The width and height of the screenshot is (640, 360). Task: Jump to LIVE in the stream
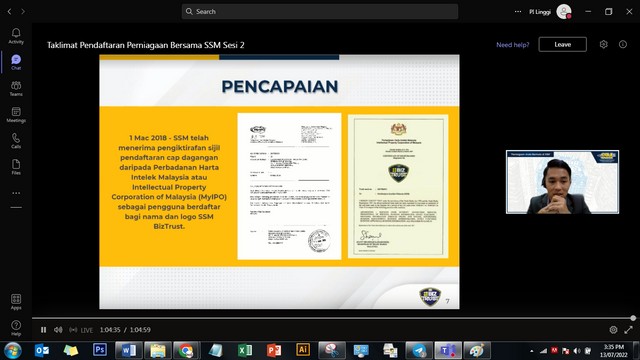click(81, 330)
